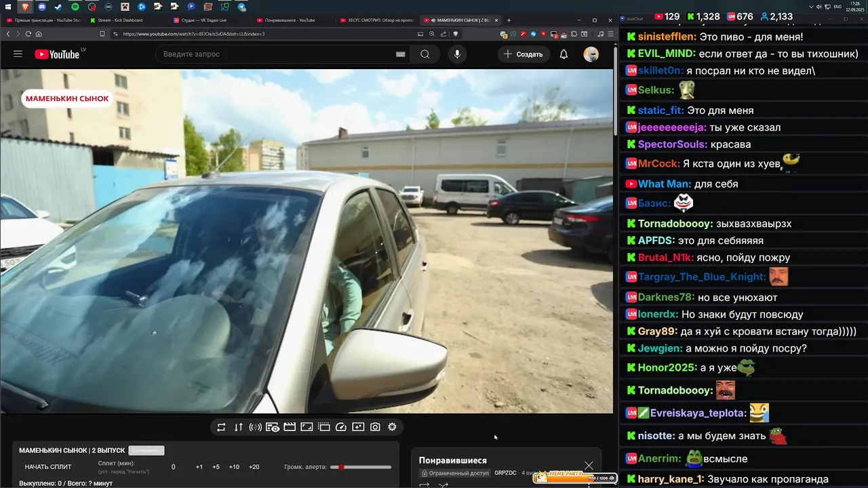This screenshot has width=868, height=488.
Task: Open a new browser tab
Action: click(509, 20)
